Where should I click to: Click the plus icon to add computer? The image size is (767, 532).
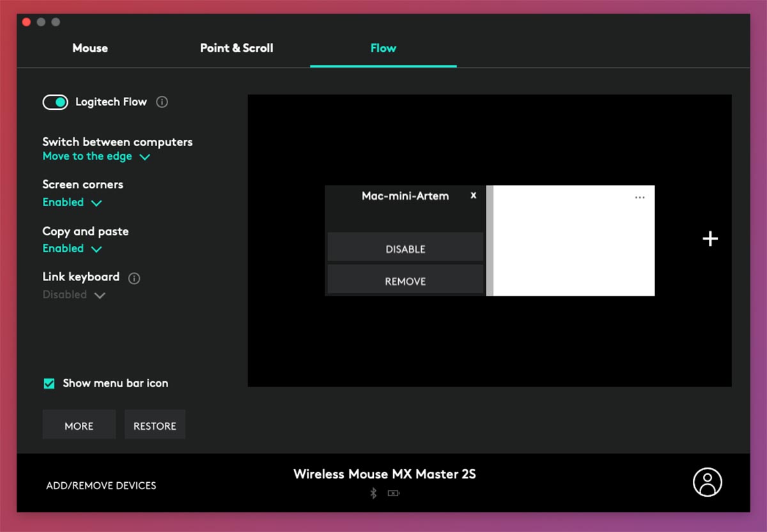point(710,239)
